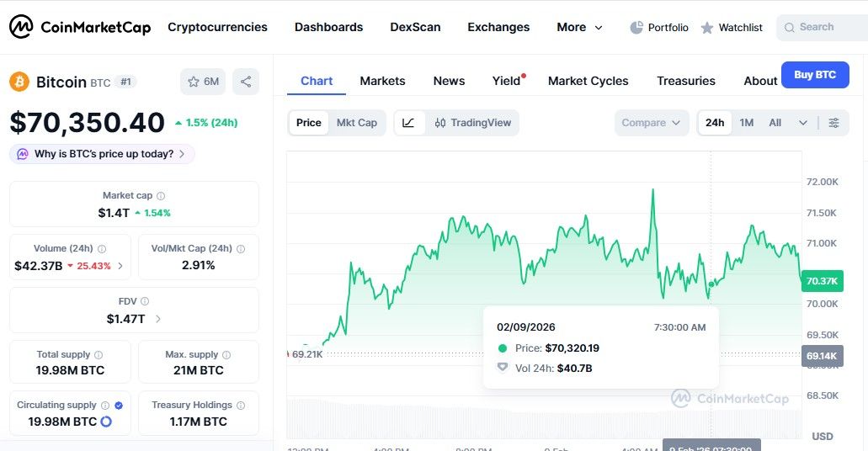Image resolution: width=868 pixels, height=451 pixels.
Task: Select the 1M time range
Action: [x=747, y=123]
